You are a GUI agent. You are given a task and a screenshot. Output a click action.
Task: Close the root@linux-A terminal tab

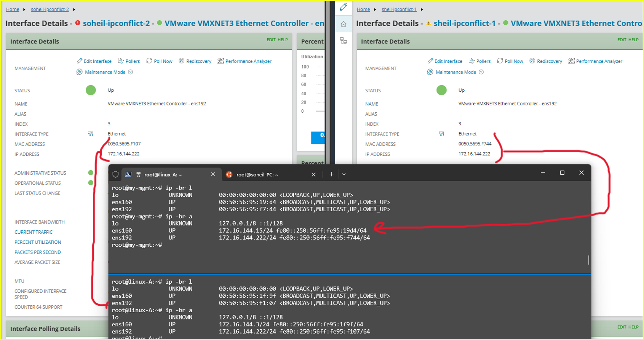tap(213, 174)
